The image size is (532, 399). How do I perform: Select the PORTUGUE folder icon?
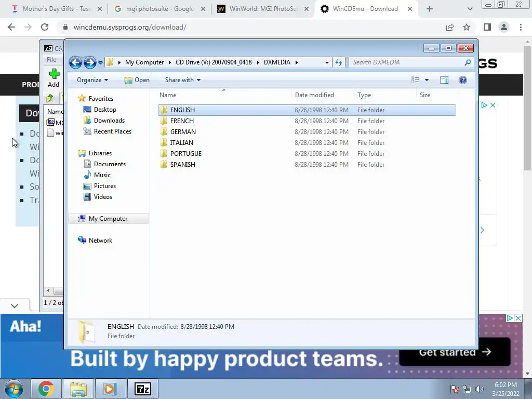(x=164, y=153)
